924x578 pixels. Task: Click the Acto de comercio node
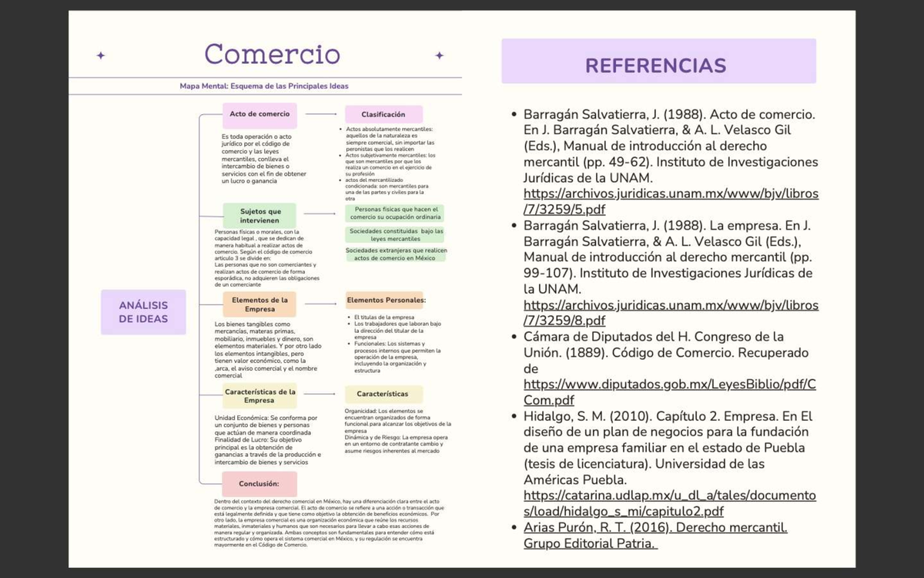tap(259, 116)
